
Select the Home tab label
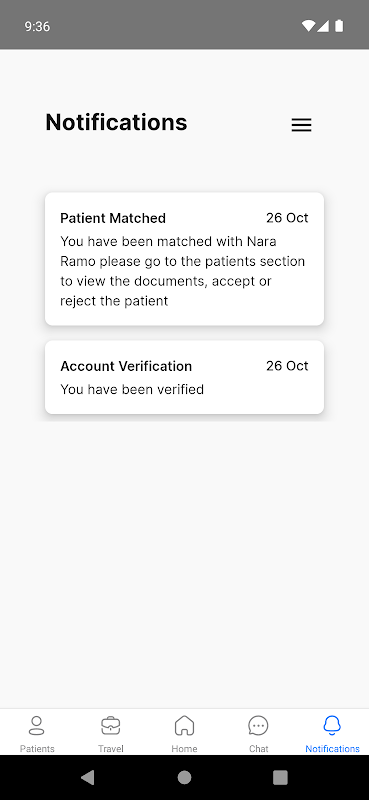tap(184, 748)
